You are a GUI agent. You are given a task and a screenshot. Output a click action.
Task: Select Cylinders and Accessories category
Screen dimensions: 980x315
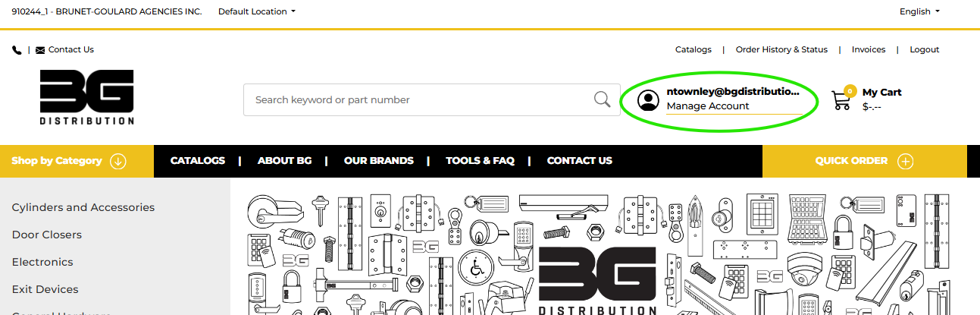point(83,207)
